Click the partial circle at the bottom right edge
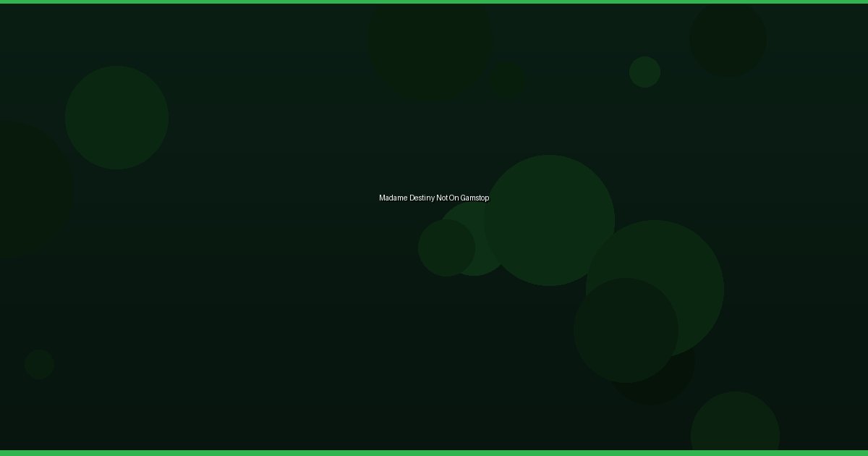Screen dimensions: 868x456 pyautogui.click(x=735, y=427)
